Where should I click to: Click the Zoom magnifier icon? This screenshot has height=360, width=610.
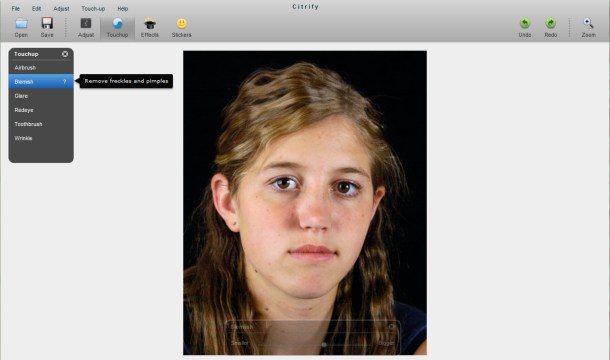tap(588, 23)
